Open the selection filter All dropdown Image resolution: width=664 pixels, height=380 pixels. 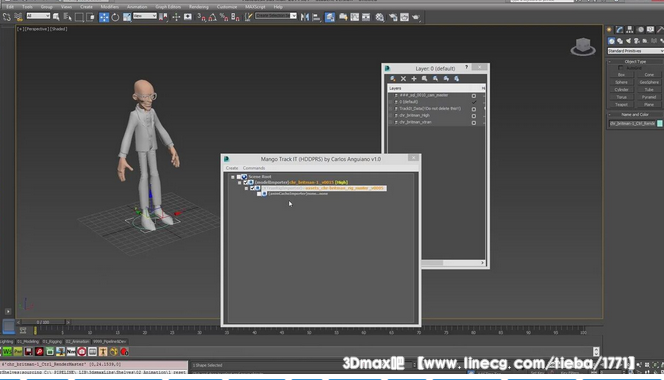38,16
